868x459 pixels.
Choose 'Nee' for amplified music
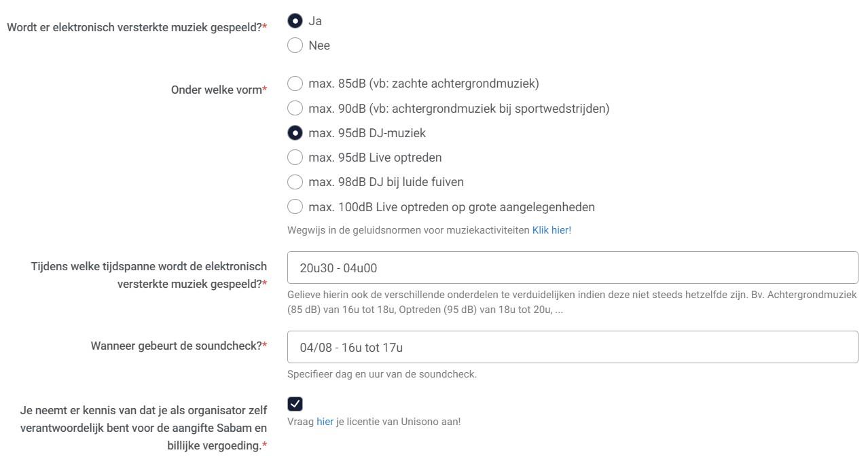point(295,45)
